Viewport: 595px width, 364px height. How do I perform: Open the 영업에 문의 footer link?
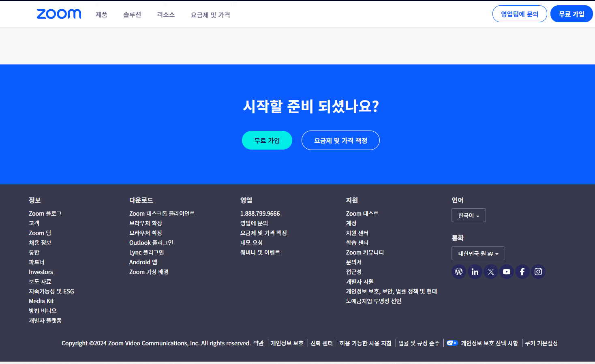pos(254,223)
